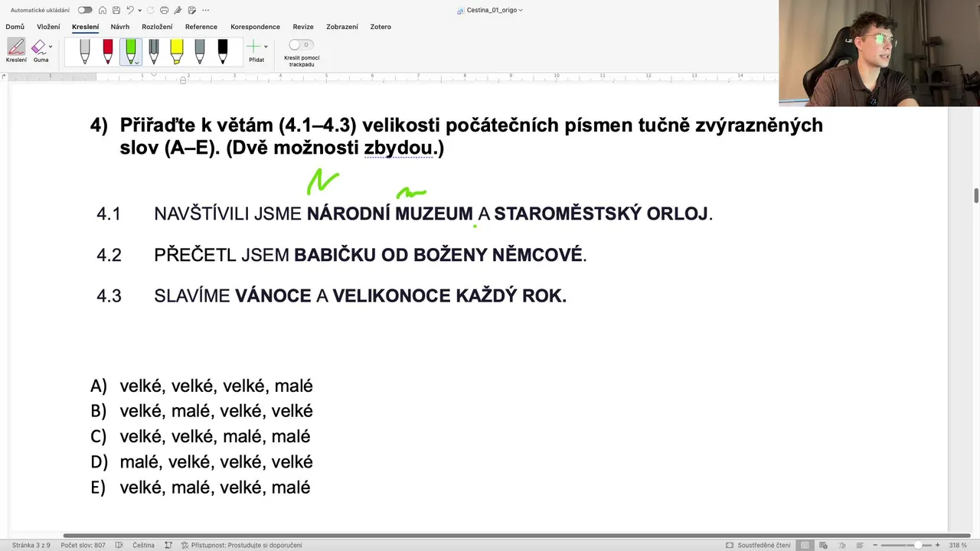Viewport: 980px width, 551px height.
Task: Enable Soustředěné čtení focus mode
Action: pos(758,545)
